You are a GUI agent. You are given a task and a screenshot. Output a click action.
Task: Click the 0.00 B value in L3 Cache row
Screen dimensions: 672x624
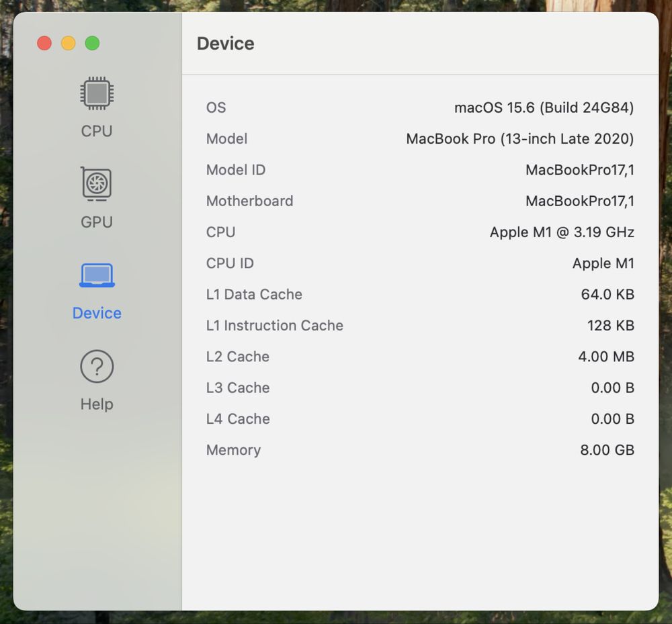[612, 388]
